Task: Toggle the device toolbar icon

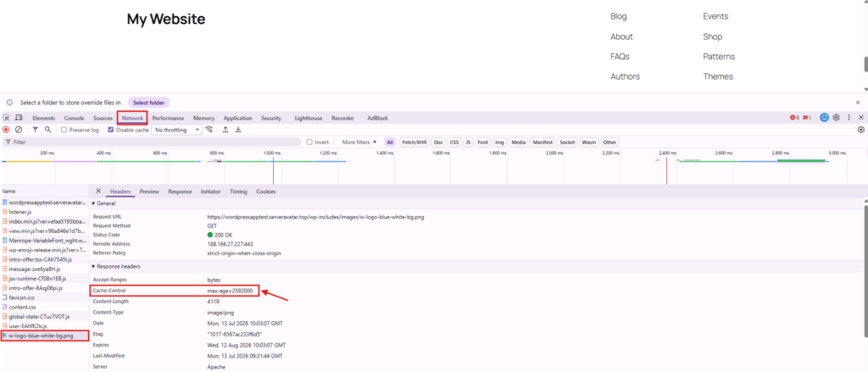Action: (x=19, y=118)
